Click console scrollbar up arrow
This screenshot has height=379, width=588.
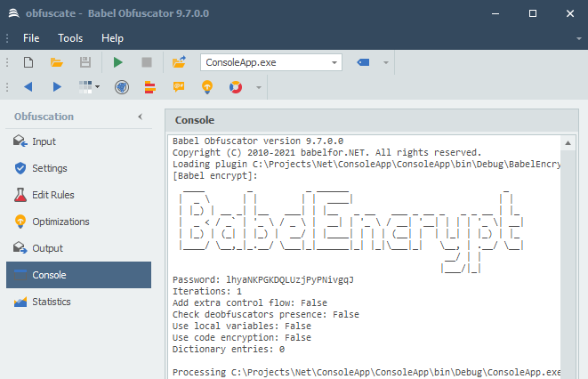[568, 143]
